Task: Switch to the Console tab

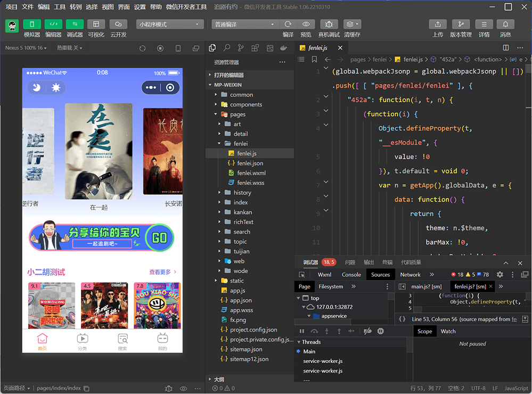Action: [x=351, y=275]
